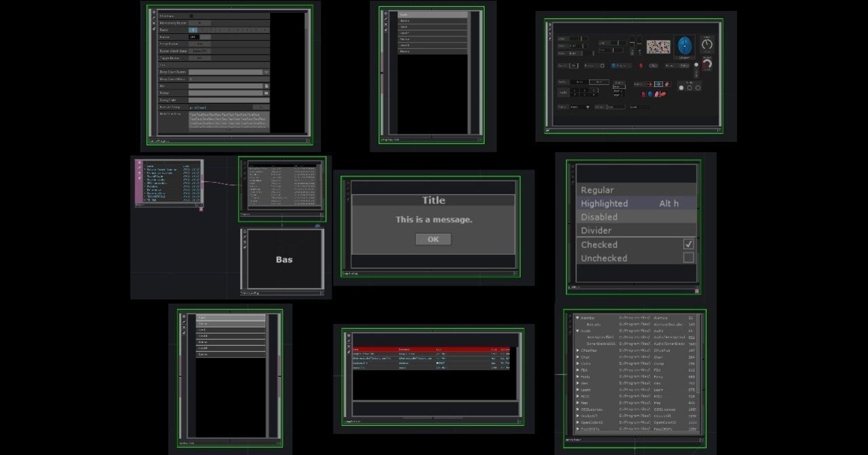Open the file browse icon beside the File field
The width and height of the screenshot is (868, 455).
(x=267, y=85)
